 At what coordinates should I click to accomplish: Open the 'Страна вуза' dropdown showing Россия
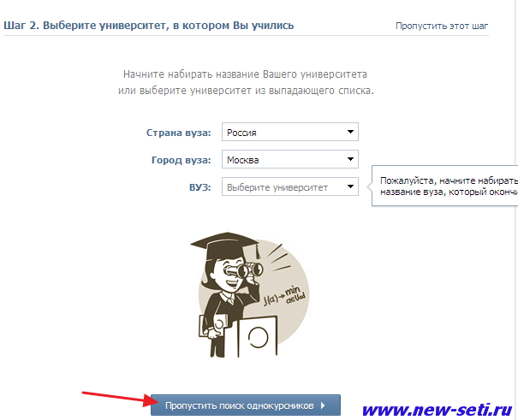click(x=290, y=132)
